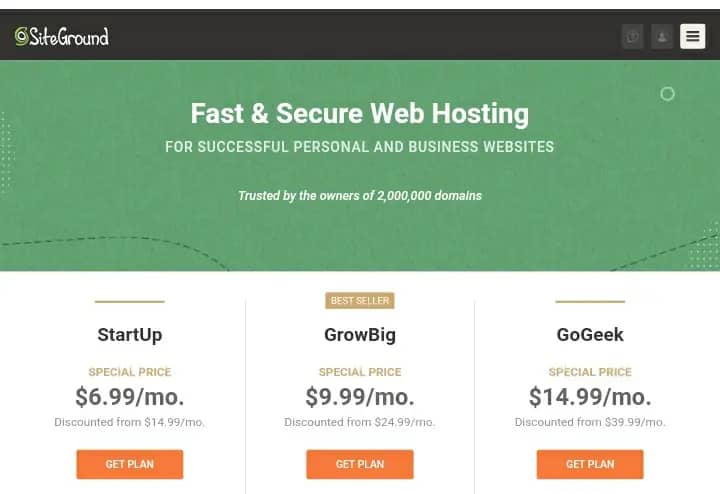This screenshot has width=720, height=494.
Task: Click the small circle decoration in banner
Action: click(x=667, y=94)
